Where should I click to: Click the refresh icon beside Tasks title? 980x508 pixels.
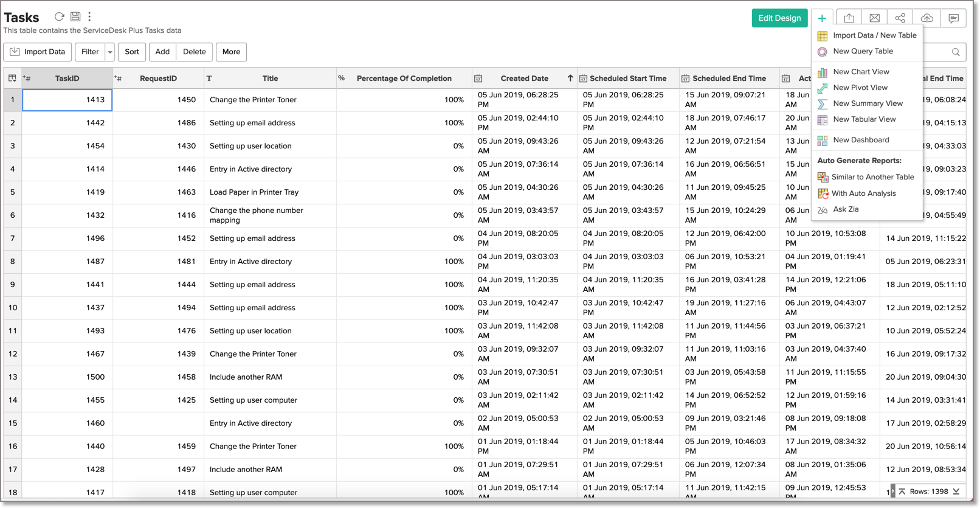tap(59, 16)
